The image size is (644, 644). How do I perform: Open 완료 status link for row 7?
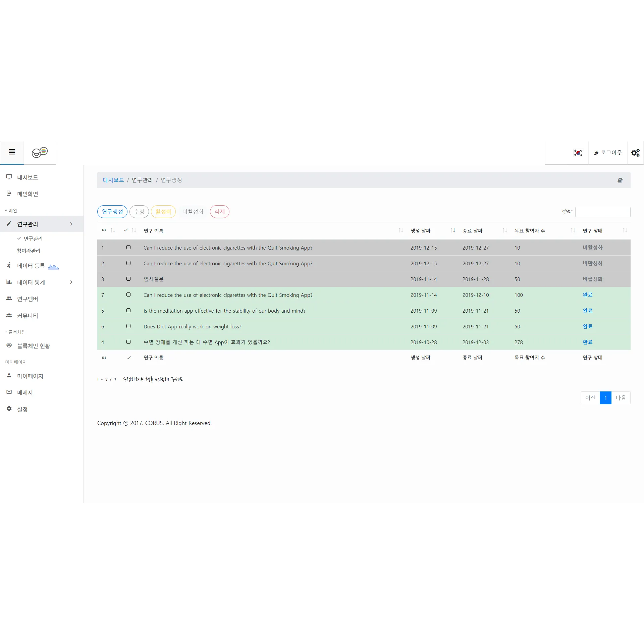tap(587, 295)
